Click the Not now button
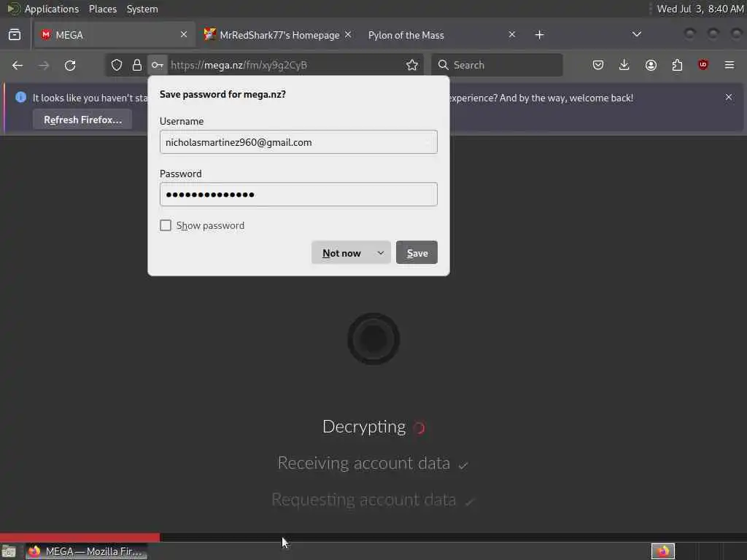Image resolution: width=747 pixels, height=560 pixels. [x=341, y=253]
